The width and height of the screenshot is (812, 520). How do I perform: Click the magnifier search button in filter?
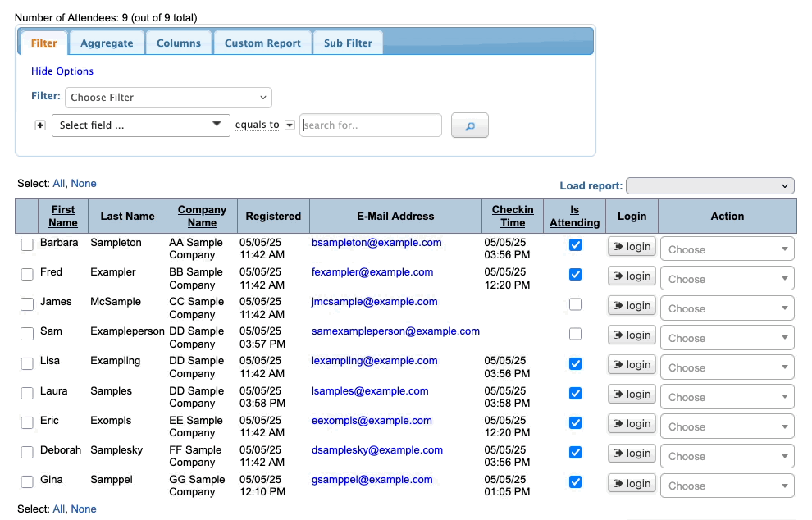click(x=470, y=125)
